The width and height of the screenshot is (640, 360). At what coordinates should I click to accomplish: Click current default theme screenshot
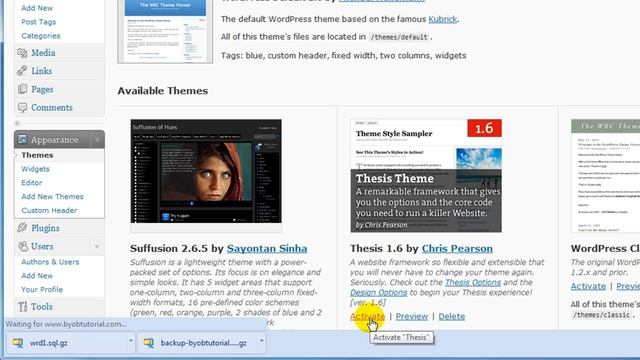165,31
